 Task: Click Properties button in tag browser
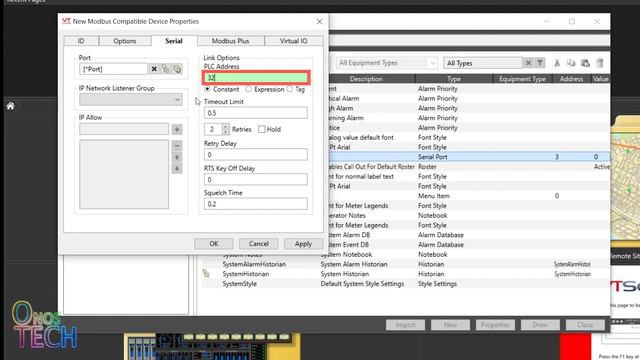pyautogui.click(x=495, y=325)
